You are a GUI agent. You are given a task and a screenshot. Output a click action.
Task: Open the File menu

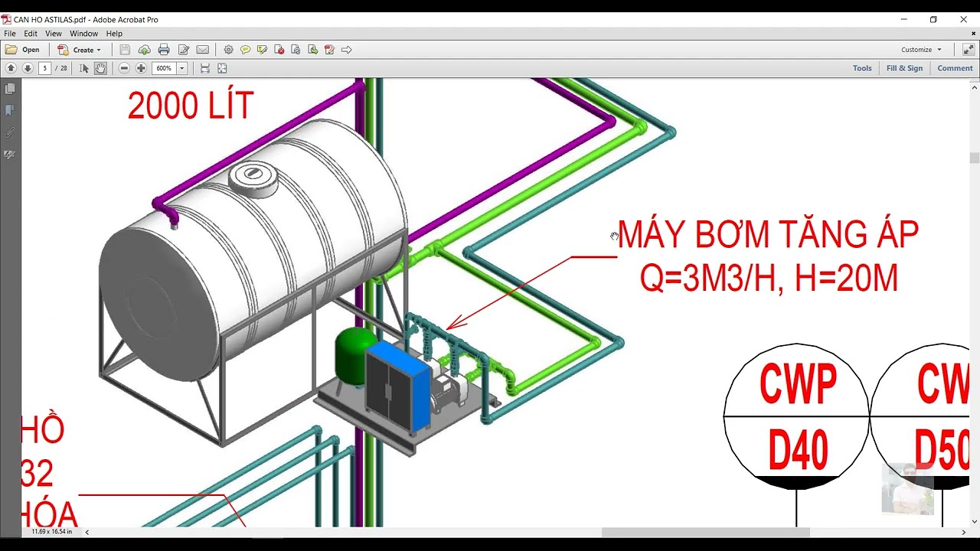9,34
